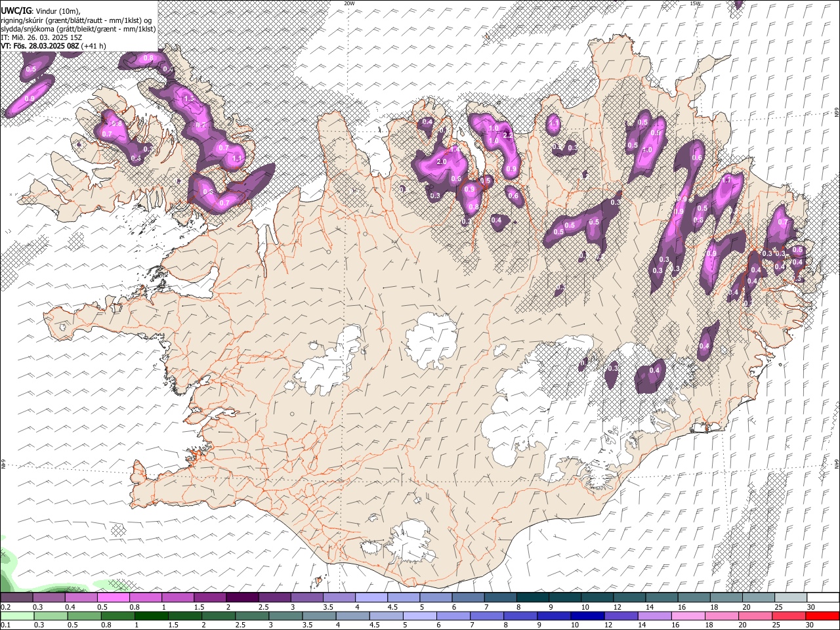This screenshot has height=630, width=840.
Task: Click navy blue swatch between 10 and 12, bottom legend
Action: click(588, 616)
